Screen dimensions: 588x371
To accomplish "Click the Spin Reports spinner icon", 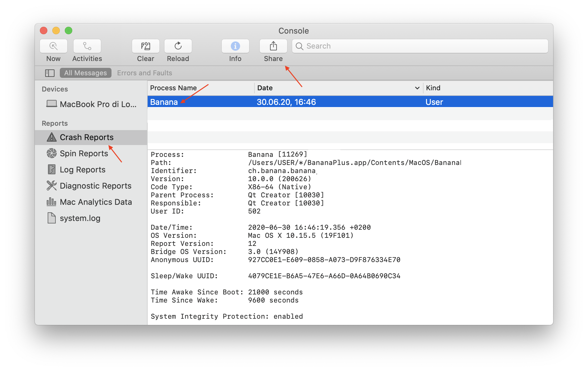I will click(x=51, y=153).
